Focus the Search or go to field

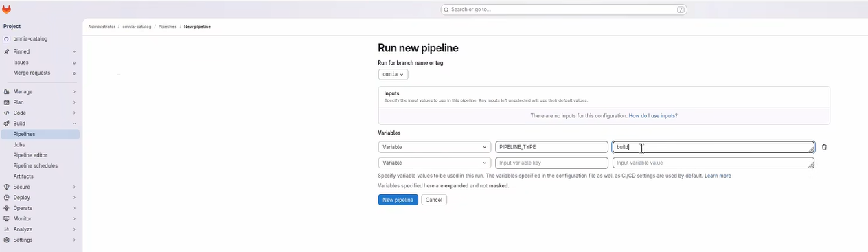[x=564, y=10]
